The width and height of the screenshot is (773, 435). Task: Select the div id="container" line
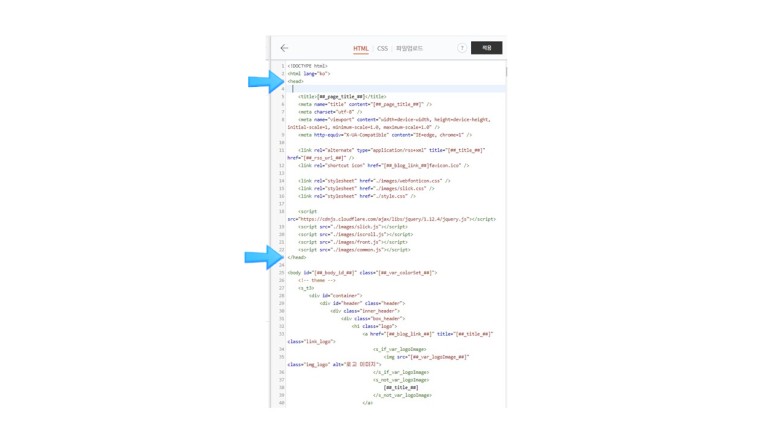click(336, 296)
